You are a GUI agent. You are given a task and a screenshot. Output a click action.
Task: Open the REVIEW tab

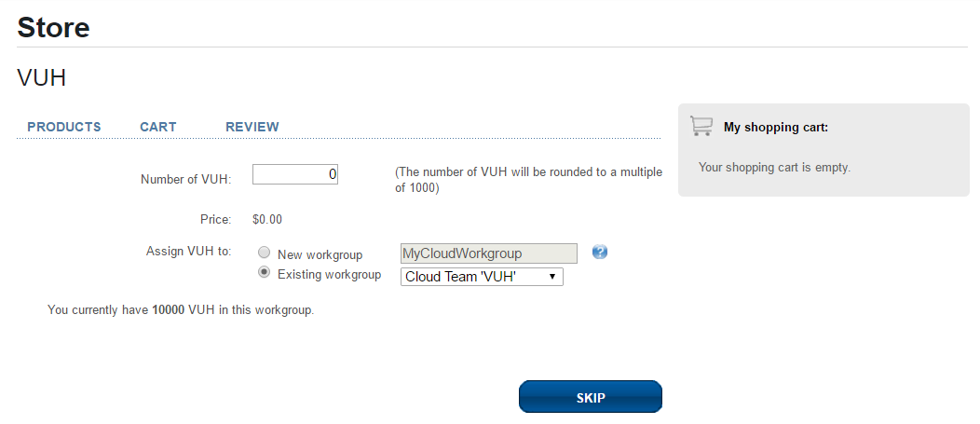[x=252, y=127]
